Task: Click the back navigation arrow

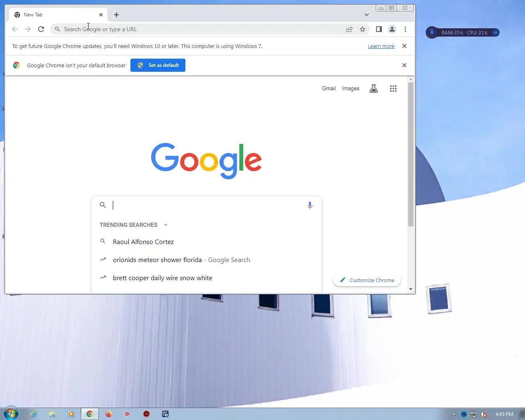Action: [15, 29]
